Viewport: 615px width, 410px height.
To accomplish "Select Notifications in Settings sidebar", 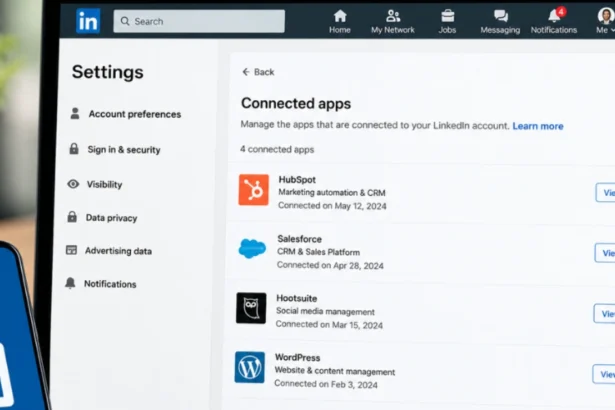I will click(100, 284).
